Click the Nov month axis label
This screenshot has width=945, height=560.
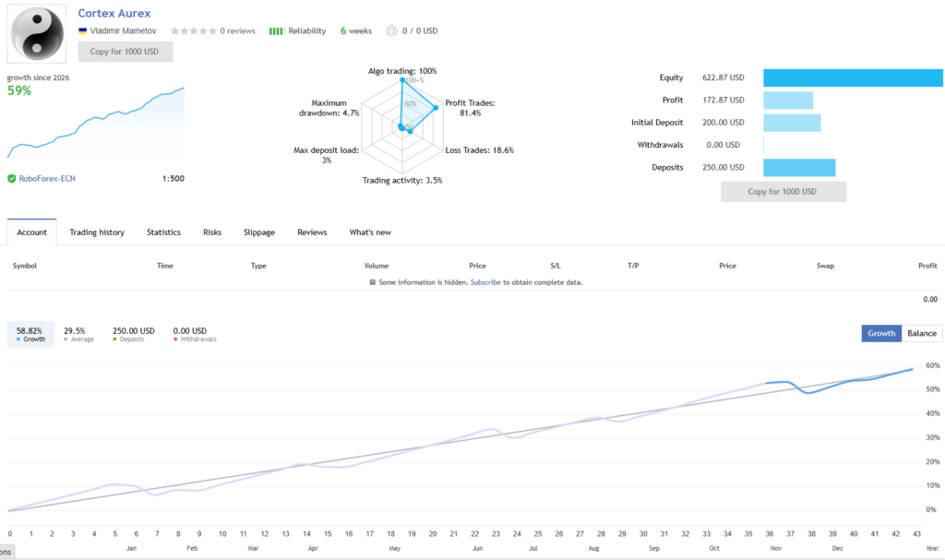(x=775, y=548)
